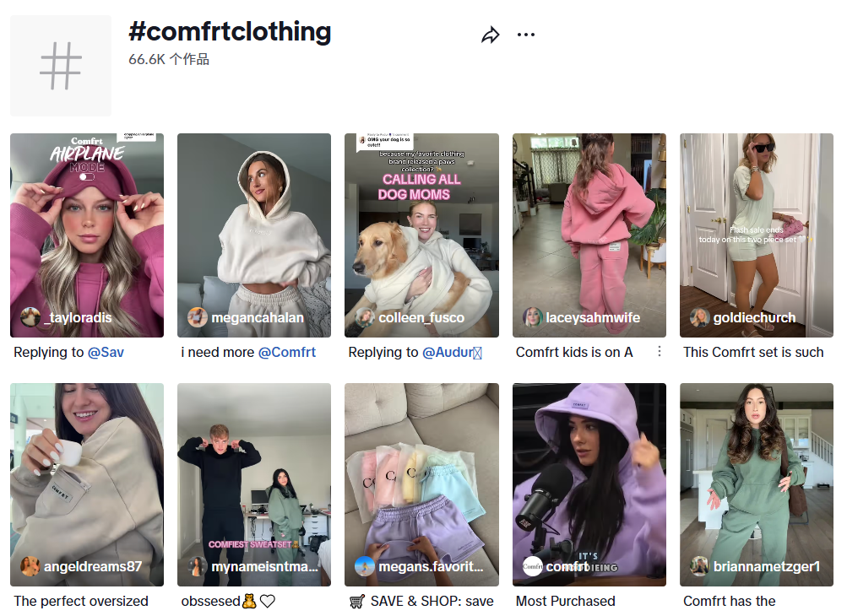Open vertical dots menu beside Comfrt kids caption
This screenshot has width=847, height=616.
tap(660, 352)
